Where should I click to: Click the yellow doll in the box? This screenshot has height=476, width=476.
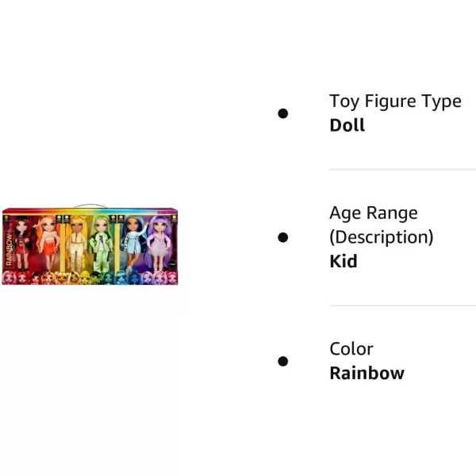click(77, 244)
